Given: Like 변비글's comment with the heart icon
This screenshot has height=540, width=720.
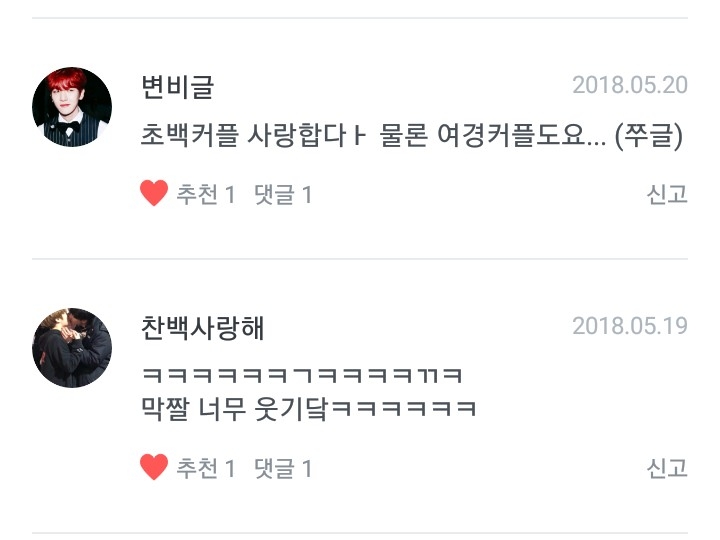Looking at the screenshot, I should 154,193.
